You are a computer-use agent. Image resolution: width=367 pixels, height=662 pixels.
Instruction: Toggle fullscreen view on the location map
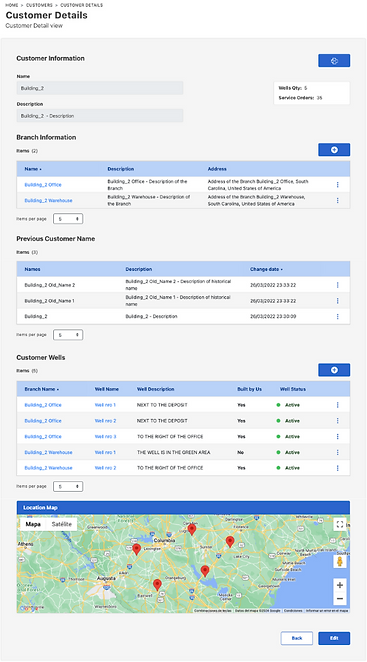(x=340, y=524)
